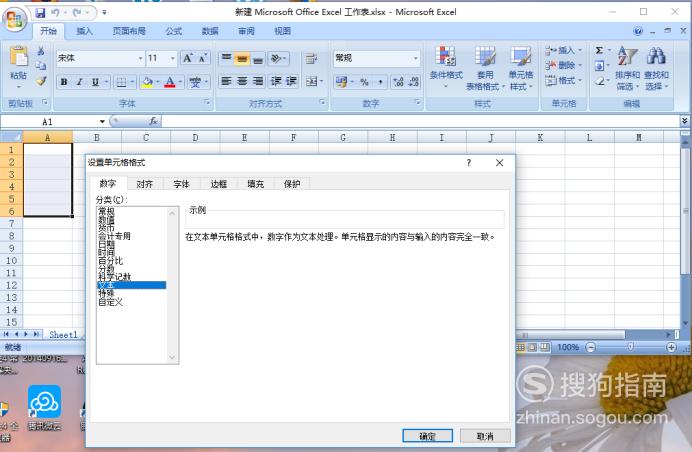Select the Sheet1 worksheet tab
Viewport: 692px width, 452px height.
63,335
